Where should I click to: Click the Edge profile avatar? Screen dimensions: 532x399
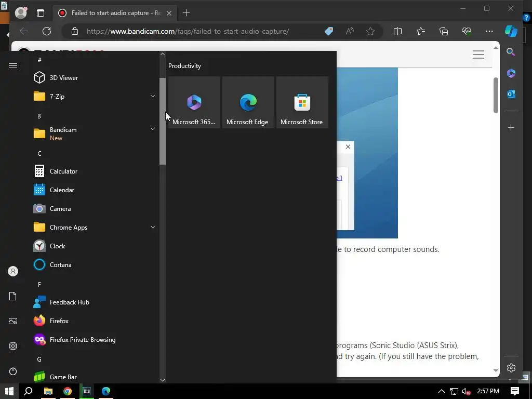coord(21,13)
